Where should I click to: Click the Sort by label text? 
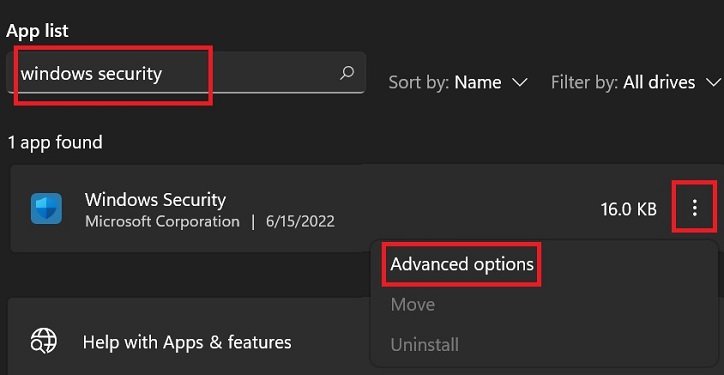click(x=419, y=83)
